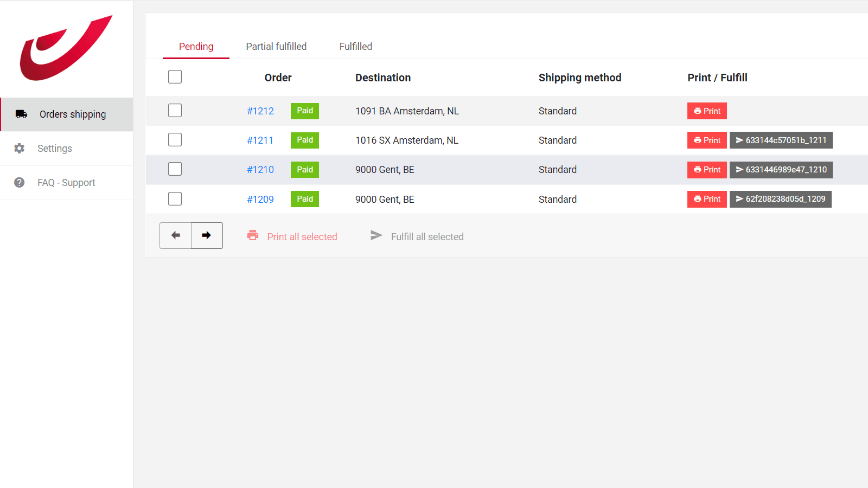Viewport: 868px width, 488px height.
Task: Click the Paid badge on order #1211
Action: tap(304, 140)
